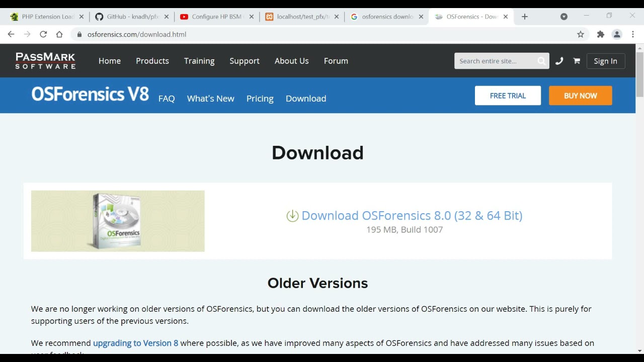The image size is (644, 362).
Task: Close the PHP Extension Loader tab
Action: (x=82, y=17)
